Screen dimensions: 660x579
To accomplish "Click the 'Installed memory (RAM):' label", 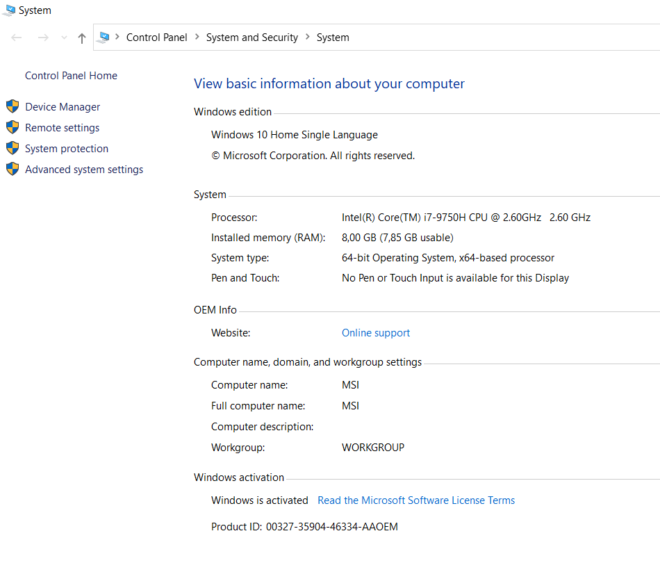I will click(268, 238).
